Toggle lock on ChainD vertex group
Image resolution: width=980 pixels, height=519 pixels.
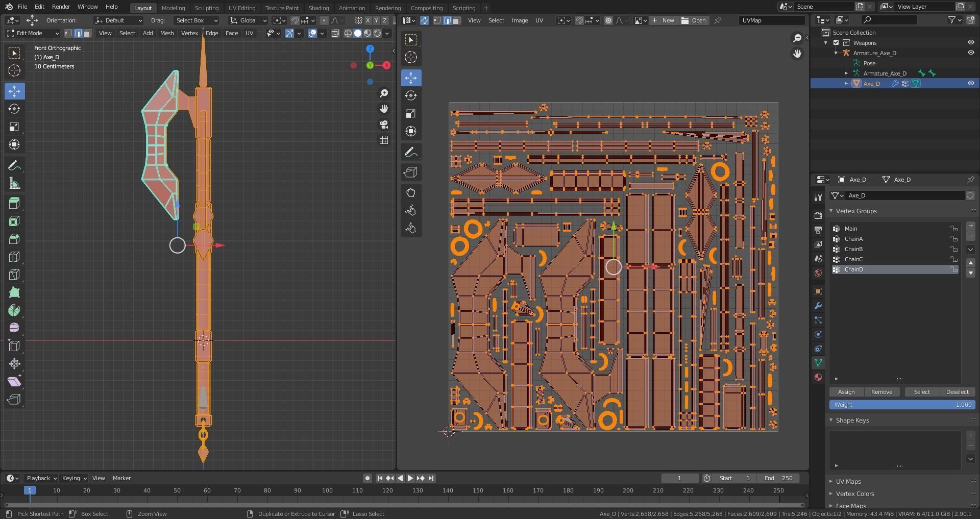(x=953, y=269)
